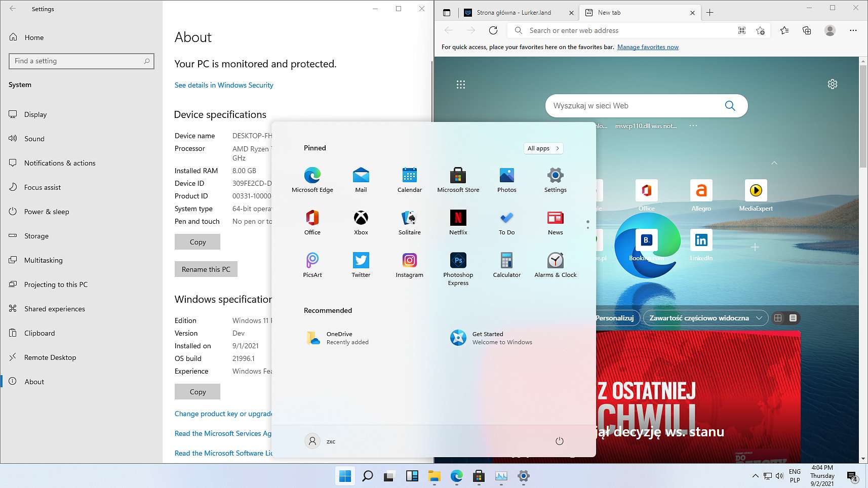Open the taskbar volume icon
This screenshot has width=868, height=488.
pos(779,476)
